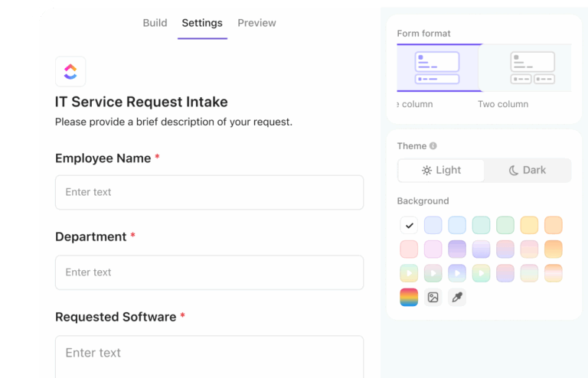Click the Department text field
The height and width of the screenshot is (378, 588).
click(x=209, y=272)
